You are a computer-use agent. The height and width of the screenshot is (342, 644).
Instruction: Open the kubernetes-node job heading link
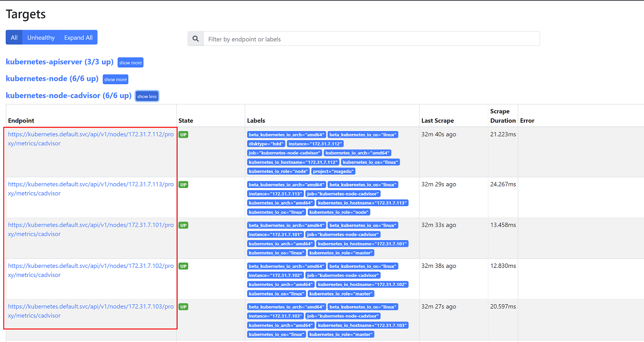[52, 78]
